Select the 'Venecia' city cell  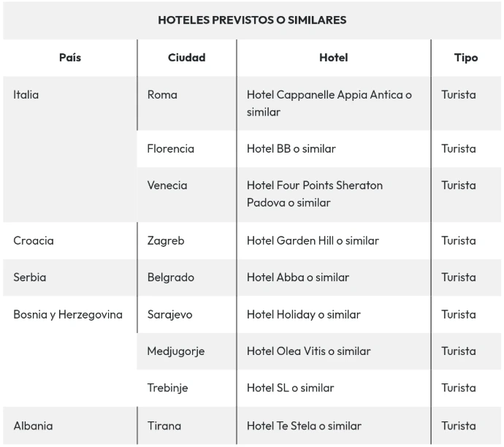click(x=167, y=185)
